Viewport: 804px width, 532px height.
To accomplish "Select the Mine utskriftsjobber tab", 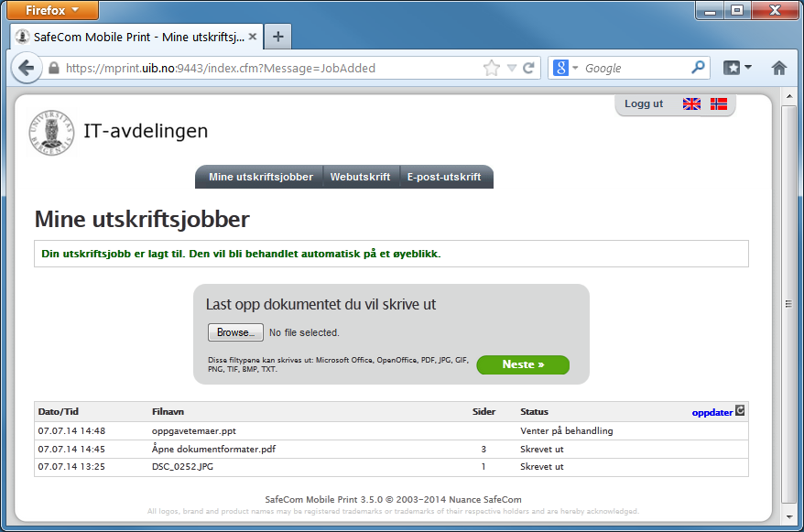I will 261,178.
